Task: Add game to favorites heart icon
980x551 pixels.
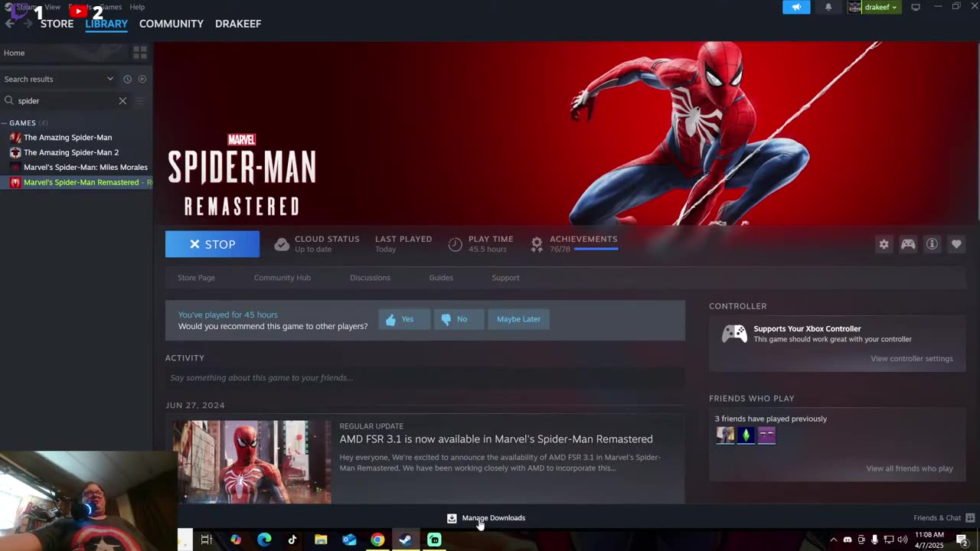Action: click(956, 244)
